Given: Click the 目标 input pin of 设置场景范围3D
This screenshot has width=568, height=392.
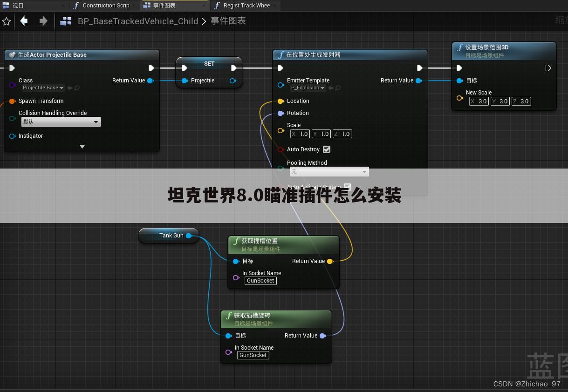Looking at the screenshot, I should coord(460,81).
